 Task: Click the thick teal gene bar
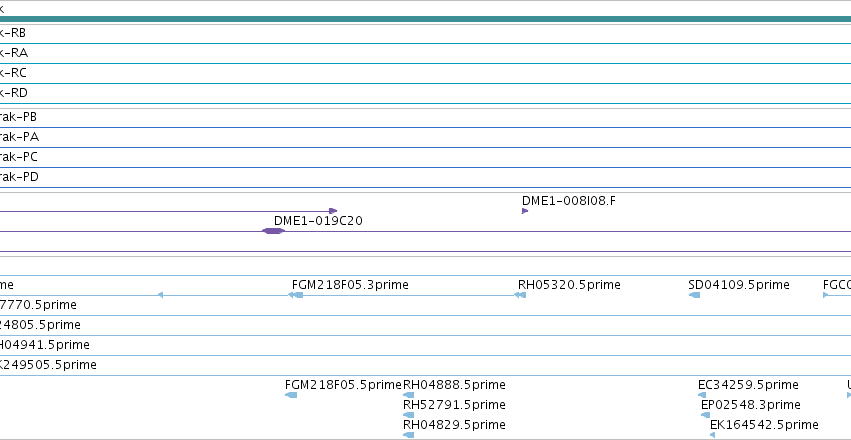pyautogui.click(x=426, y=20)
